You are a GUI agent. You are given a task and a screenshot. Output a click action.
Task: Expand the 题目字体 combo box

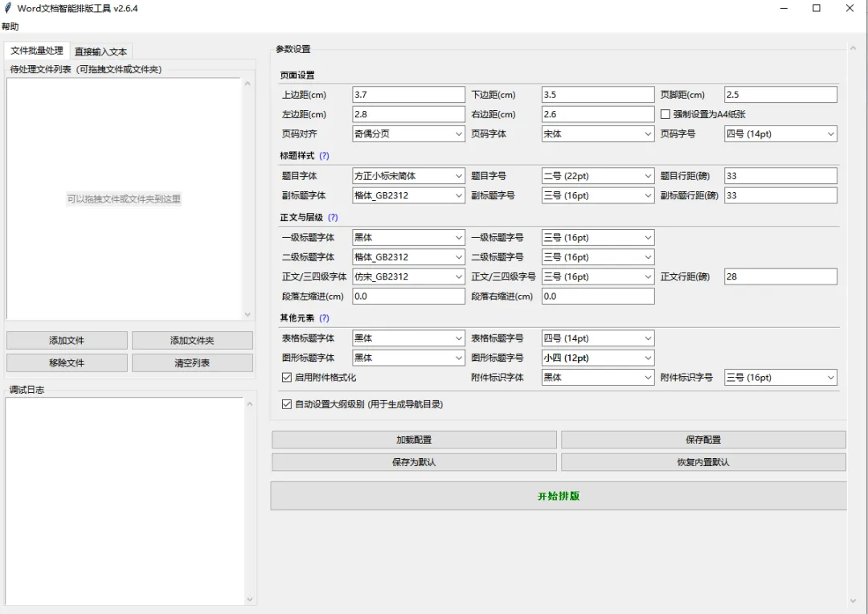408,176
